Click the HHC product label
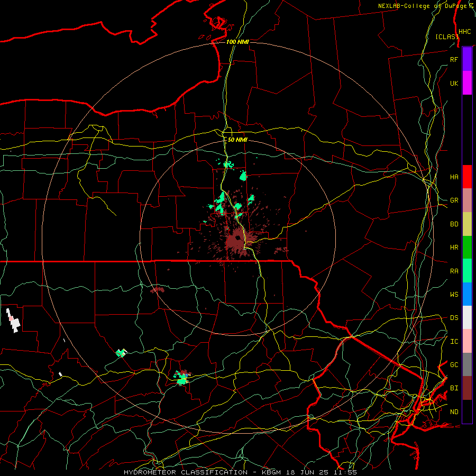 (464, 31)
